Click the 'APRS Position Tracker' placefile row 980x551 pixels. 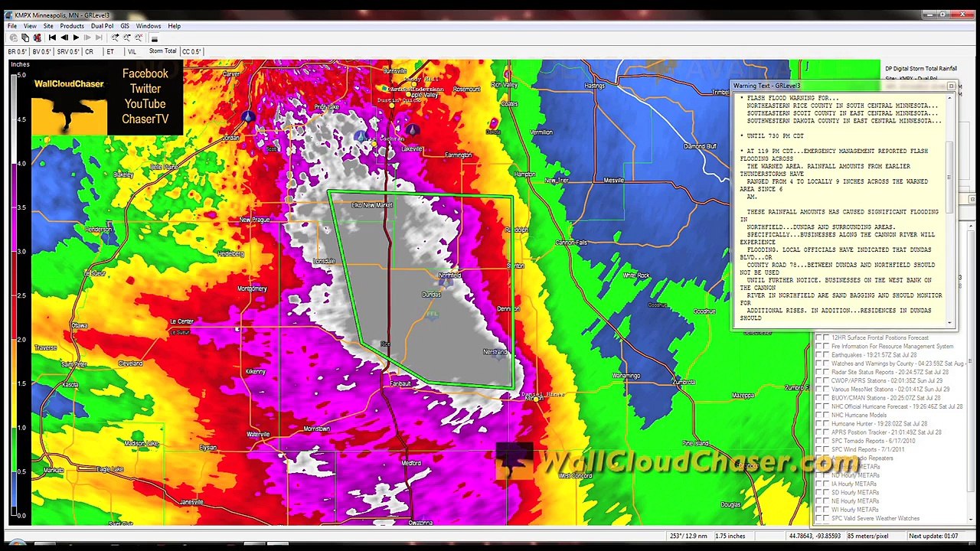tap(886, 432)
